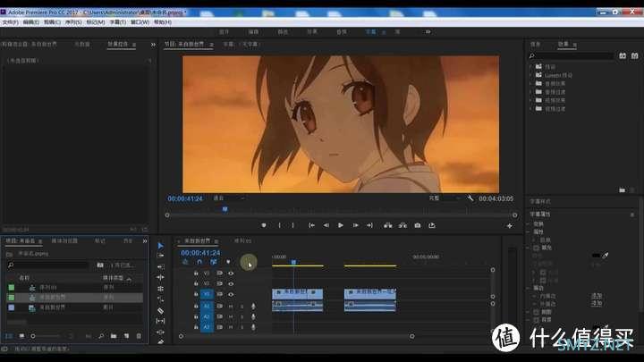This screenshot has width=644, height=362.
Task: Collapse the stroke section in caption properties
Action: pos(529,288)
